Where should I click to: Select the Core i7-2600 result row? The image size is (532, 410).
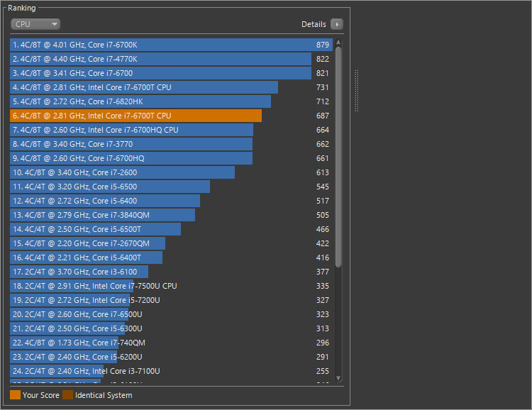point(122,172)
